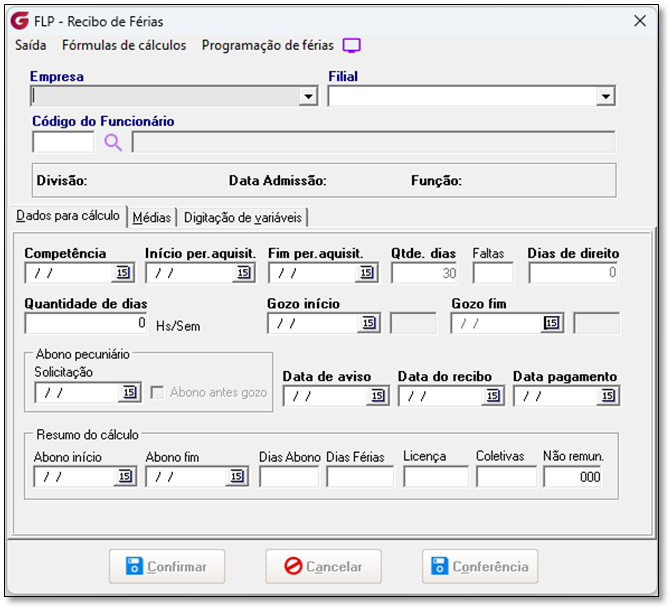Screen dimensions: 672x610
Task: Toggle the Abono antes gozo checkbox
Action: [157, 393]
